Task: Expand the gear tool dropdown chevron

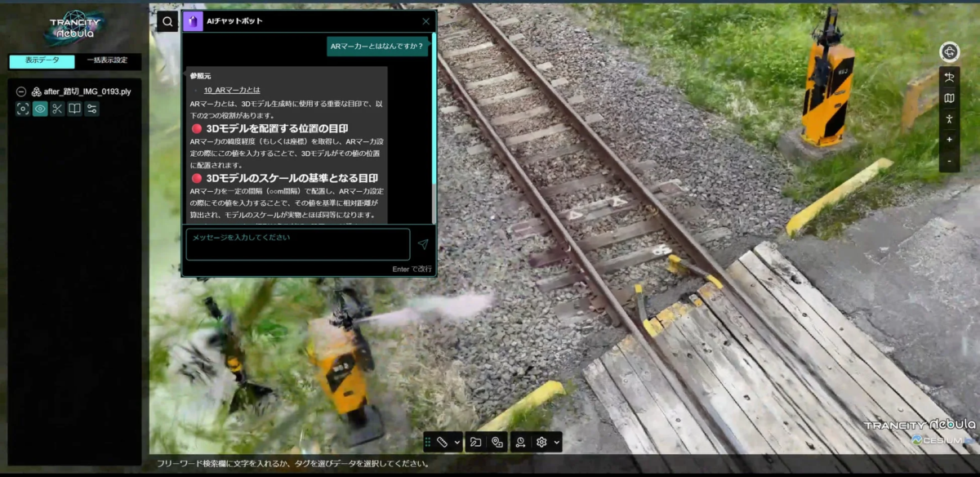Action: pyautogui.click(x=556, y=442)
